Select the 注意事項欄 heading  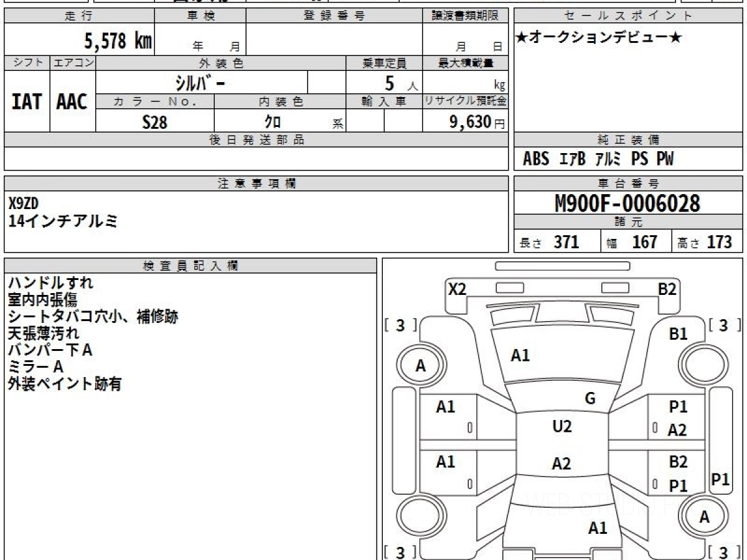point(256,184)
